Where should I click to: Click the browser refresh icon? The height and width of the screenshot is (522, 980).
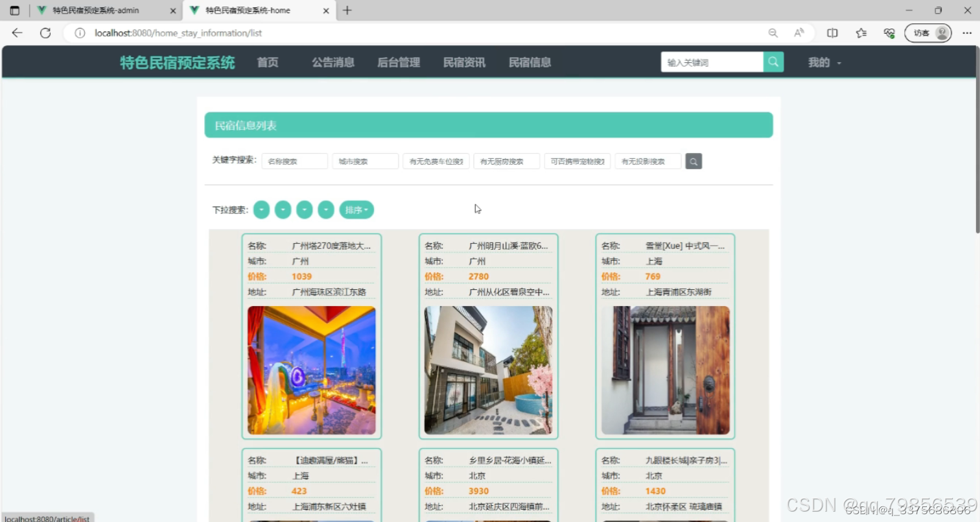45,32
